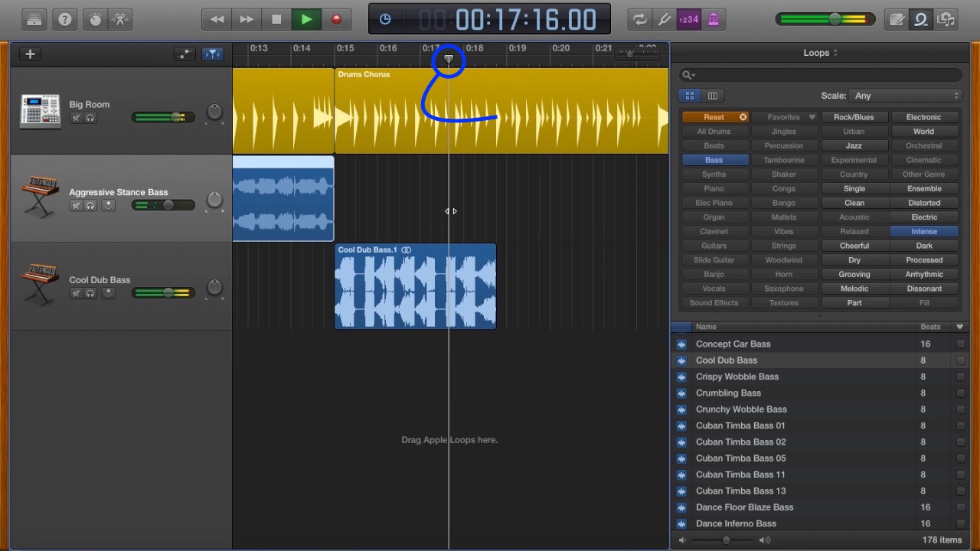Screen dimensions: 980x551
Task: Click the Big Room pan knob
Action: pos(214,112)
